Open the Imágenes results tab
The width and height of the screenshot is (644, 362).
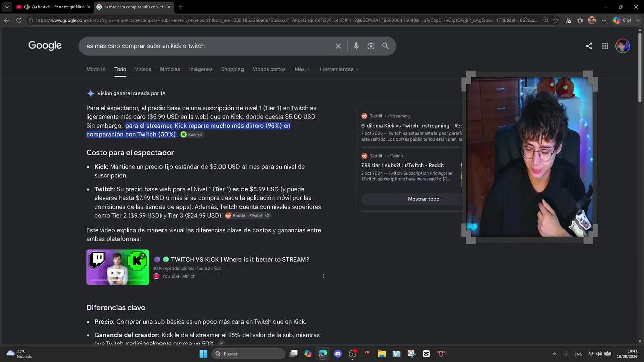coord(201,69)
